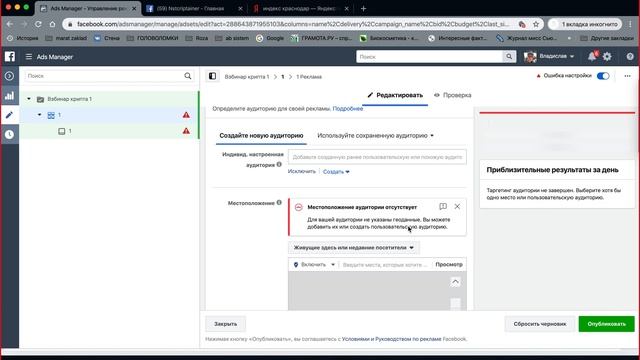Open the Владислав profile dropdown

click(x=549, y=56)
